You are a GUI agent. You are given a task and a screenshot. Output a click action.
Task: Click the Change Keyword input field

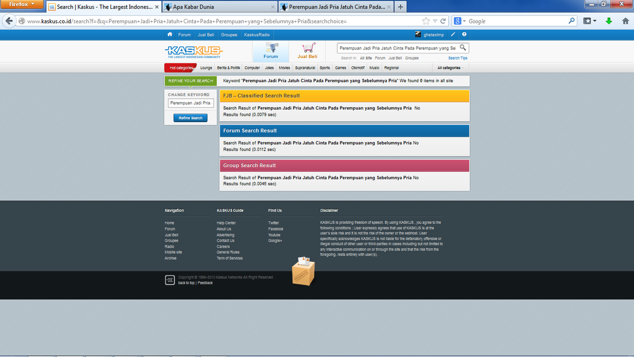191,103
